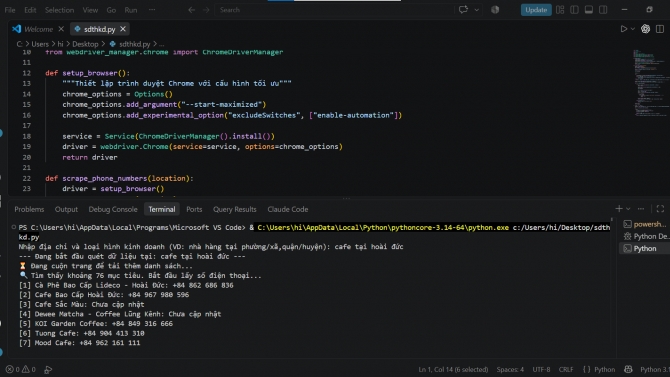Split the editor to the right
Viewport: 670px width, 377px height.
tap(660, 29)
